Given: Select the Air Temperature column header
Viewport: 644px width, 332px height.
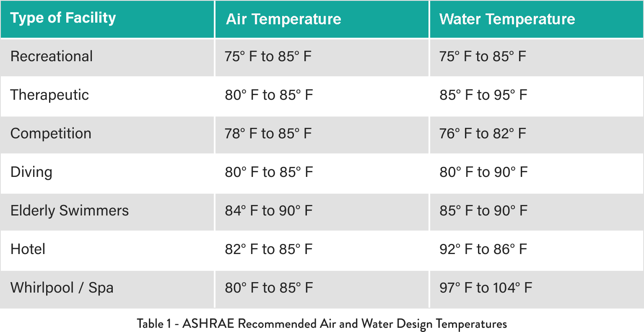Looking at the screenshot, I should pyautogui.click(x=283, y=19).
